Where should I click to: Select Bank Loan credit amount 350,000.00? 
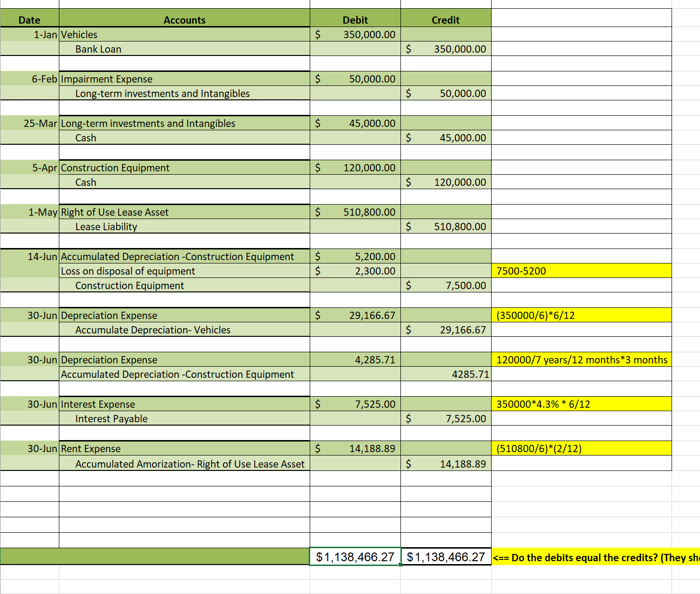pos(446,49)
